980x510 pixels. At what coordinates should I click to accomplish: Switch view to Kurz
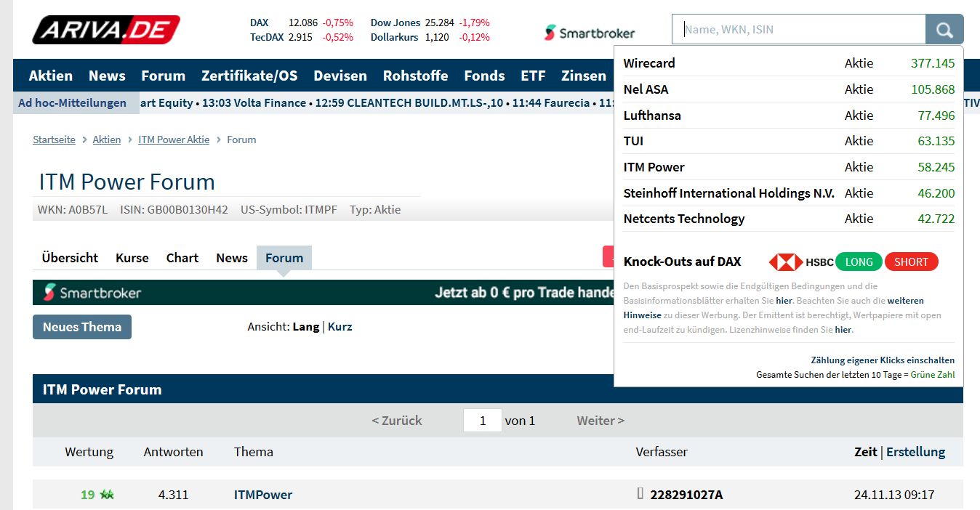point(340,327)
